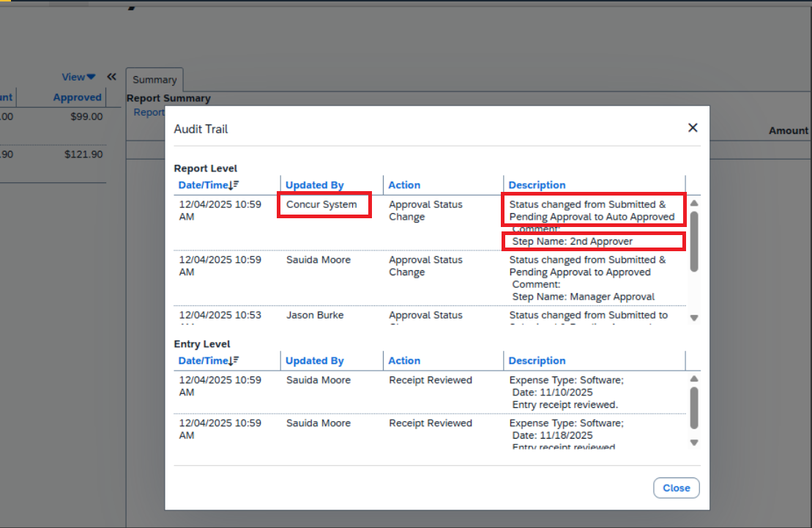This screenshot has width=812, height=528.
Task: Click the $121.90 approved amount
Action: [x=83, y=155]
